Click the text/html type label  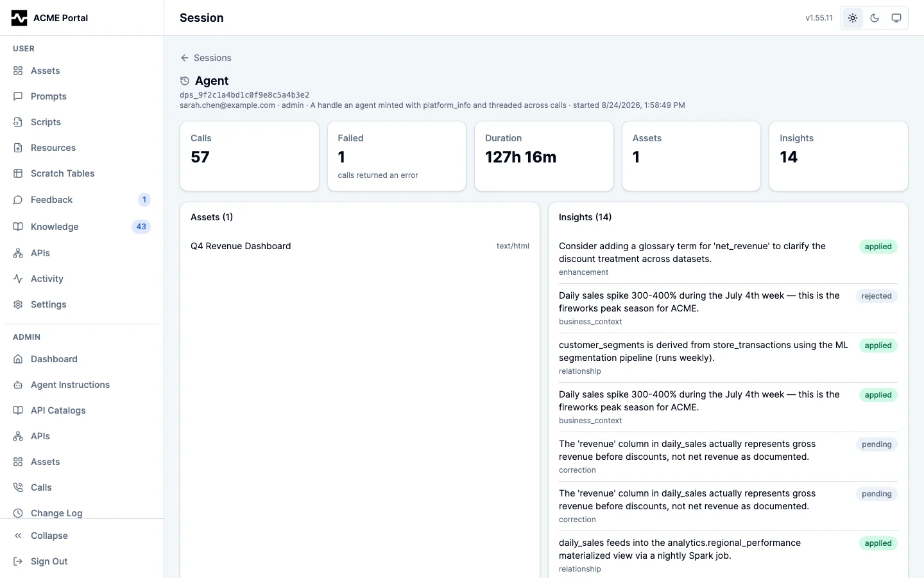tap(513, 246)
